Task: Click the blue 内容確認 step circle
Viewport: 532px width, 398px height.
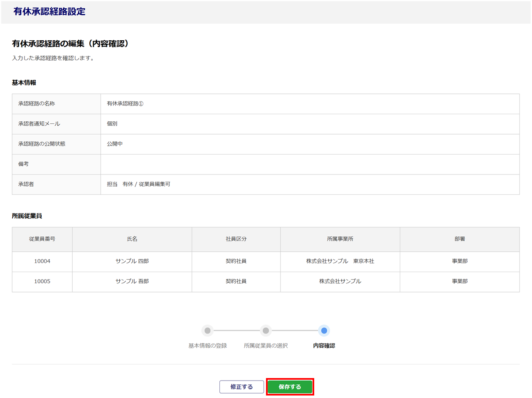Action: (x=324, y=331)
